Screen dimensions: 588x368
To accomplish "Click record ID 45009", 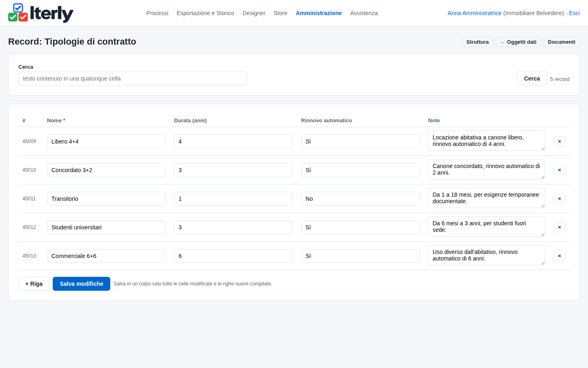I will click(x=29, y=141).
